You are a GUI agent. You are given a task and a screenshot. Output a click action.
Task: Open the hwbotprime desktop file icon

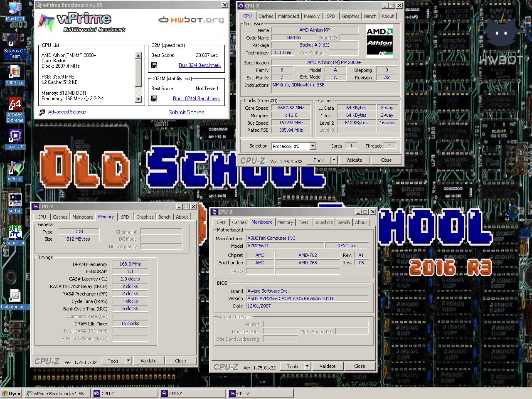15,299
